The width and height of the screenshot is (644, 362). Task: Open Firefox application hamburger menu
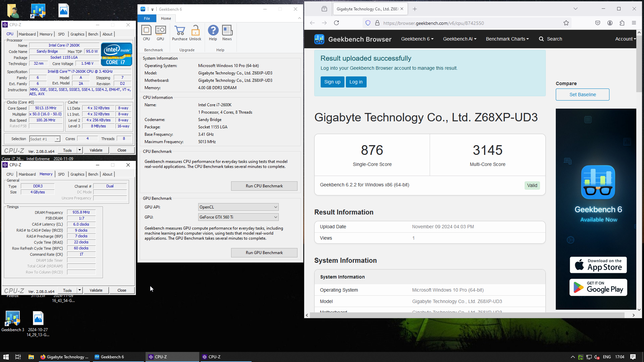point(634,23)
